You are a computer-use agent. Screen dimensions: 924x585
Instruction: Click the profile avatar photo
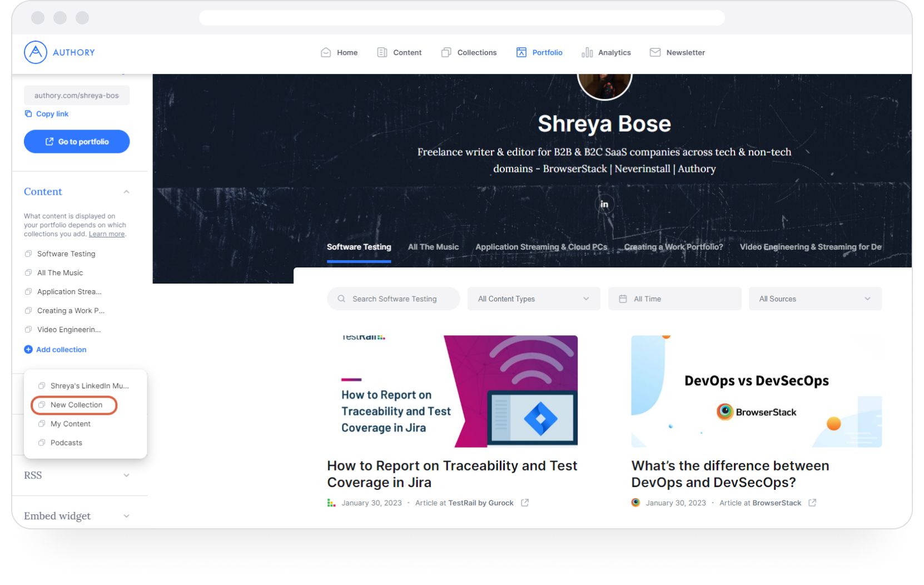click(x=604, y=86)
